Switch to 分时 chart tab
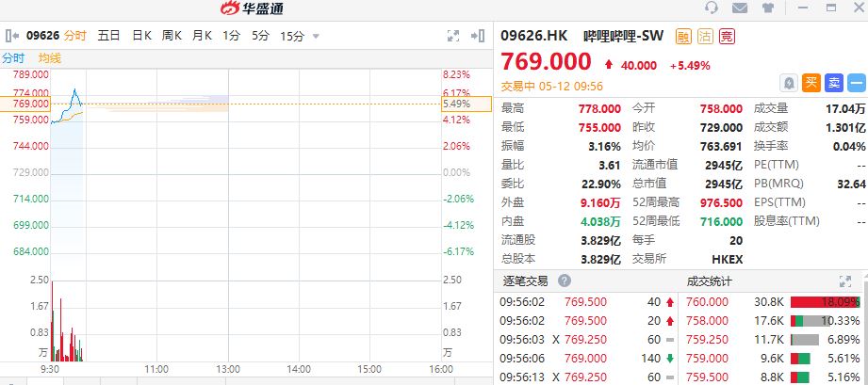This screenshot has width=868, height=385. pos(75,36)
